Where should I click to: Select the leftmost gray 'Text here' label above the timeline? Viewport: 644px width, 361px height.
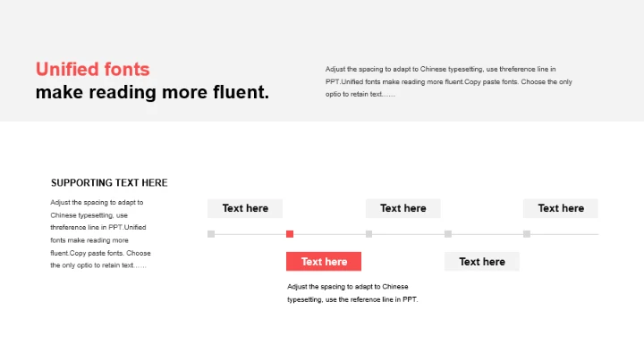click(x=245, y=208)
